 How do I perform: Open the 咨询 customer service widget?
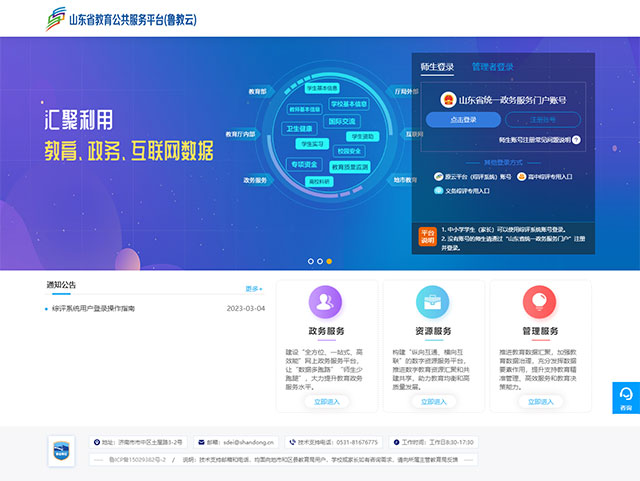point(626,397)
